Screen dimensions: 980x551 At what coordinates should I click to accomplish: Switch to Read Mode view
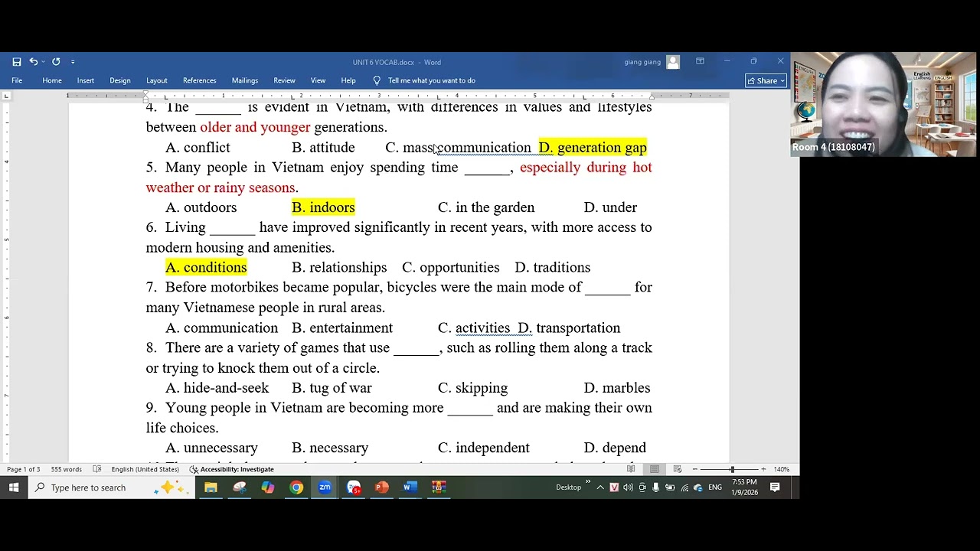pos(631,469)
